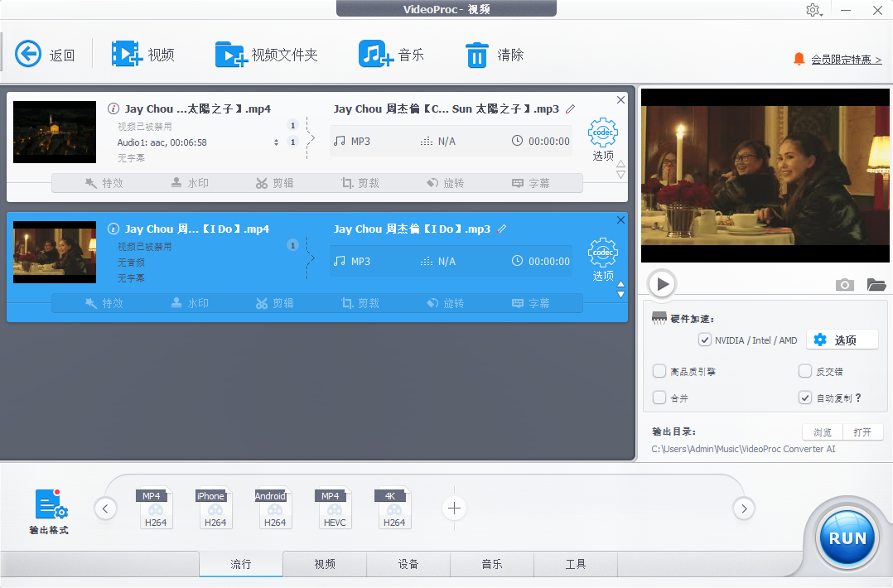Viewport: 893px width, 588px height.
Task: Switch to the 设备 device tab
Action: click(x=408, y=564)
